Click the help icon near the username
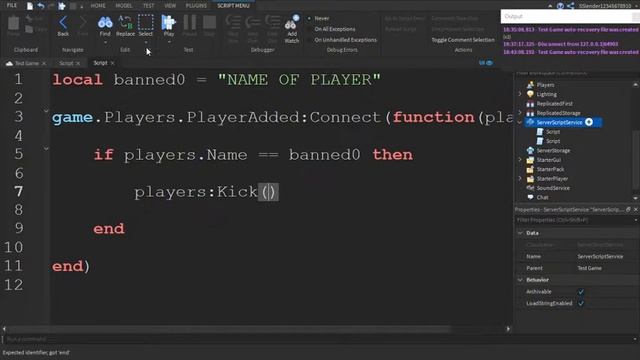 coord(560,6)
